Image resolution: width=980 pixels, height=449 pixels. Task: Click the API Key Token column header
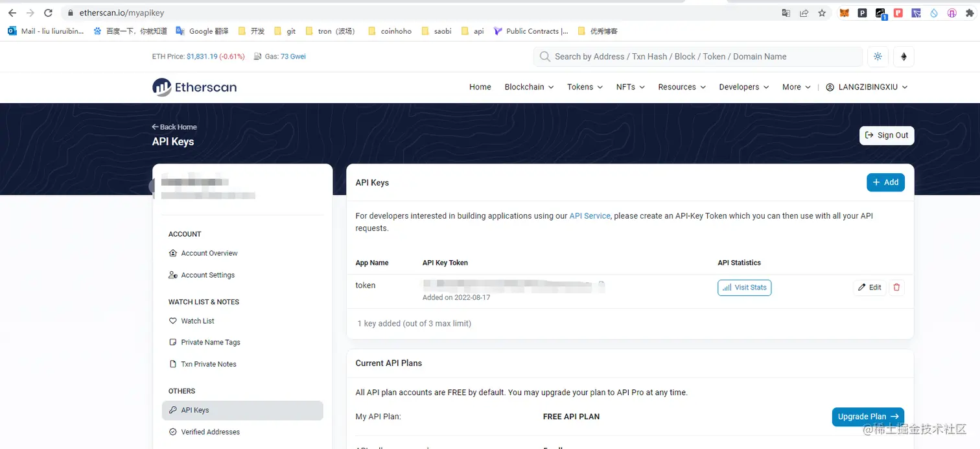[x=445, y=263]
